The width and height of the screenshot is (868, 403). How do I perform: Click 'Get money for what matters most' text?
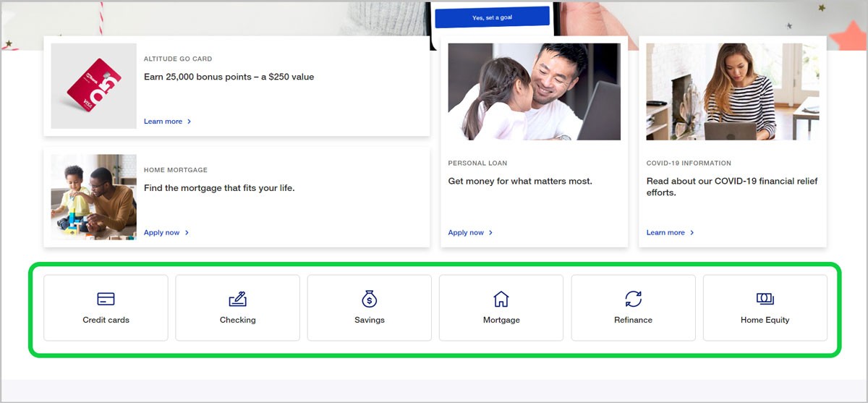(x=519, y=181)
